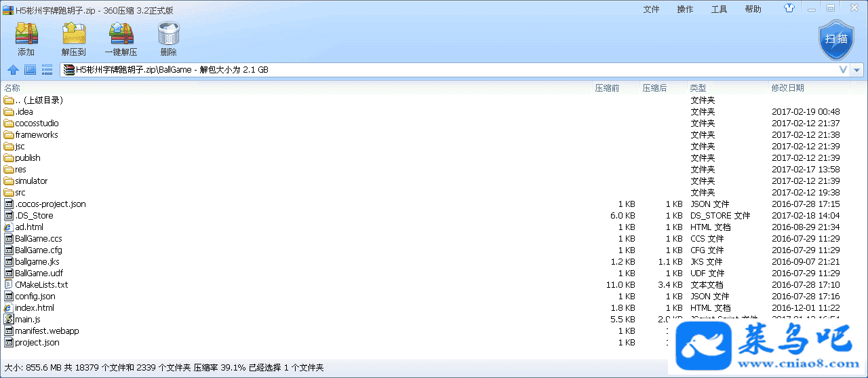Image resolution: width=868 pixels, height=378 pixels.
Task: Select the index.html file icon
Action: pyautogui.click(x=9, y=308)
